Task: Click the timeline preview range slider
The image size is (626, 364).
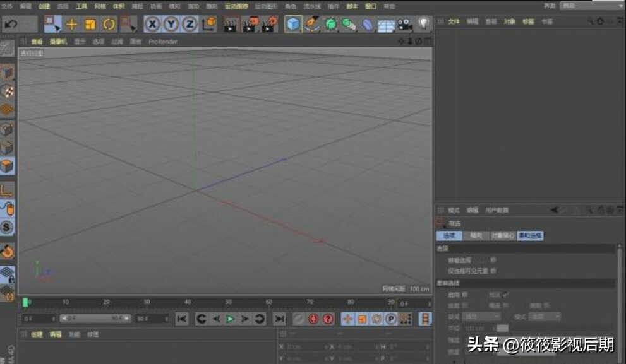Action: (95, 319)
